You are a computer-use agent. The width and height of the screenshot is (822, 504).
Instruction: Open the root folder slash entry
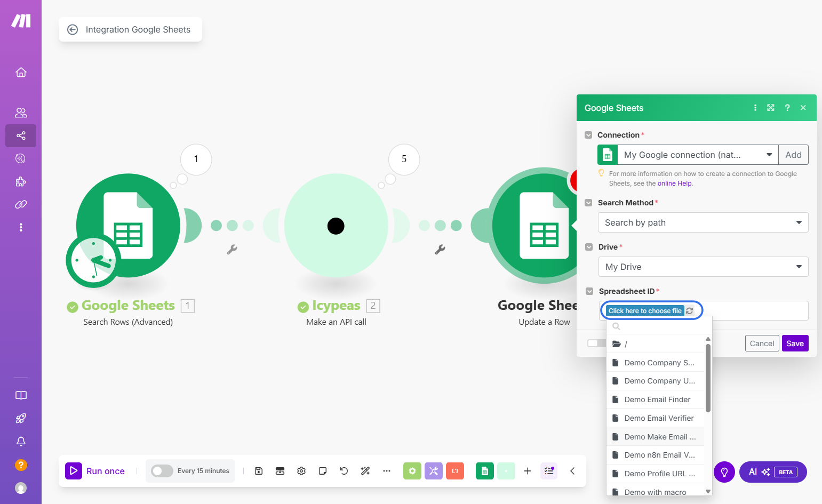coord(656,344)
